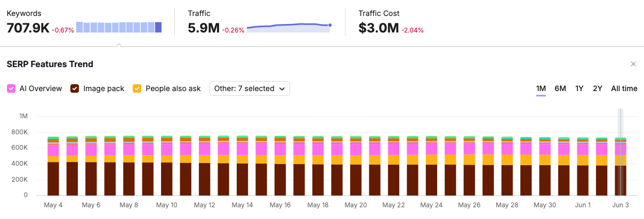Click the Traffic 5.9M value
Image resolution: width=644 pixels, height=219 pixels.
point(204,28)
